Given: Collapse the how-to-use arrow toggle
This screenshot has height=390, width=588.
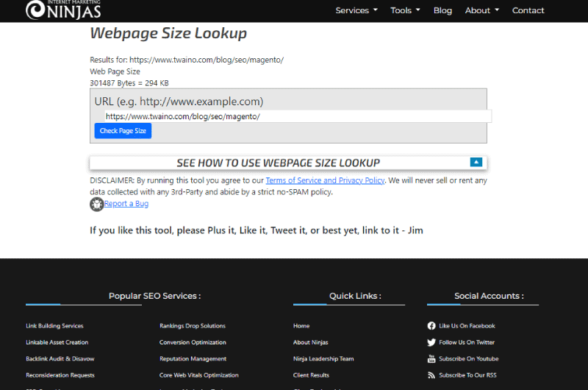Looking at the screenshot, I should (476, 162).
